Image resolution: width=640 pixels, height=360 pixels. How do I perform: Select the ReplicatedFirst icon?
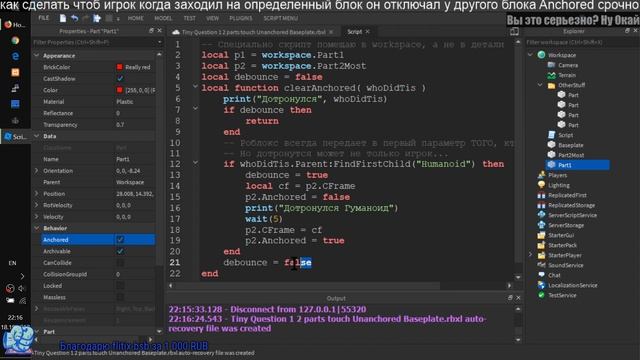tap(542, 195)
